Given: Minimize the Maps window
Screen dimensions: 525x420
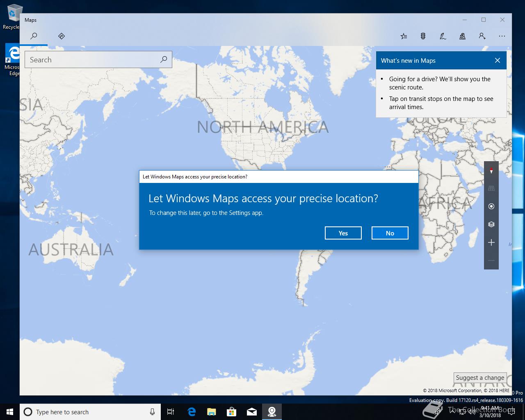Looking at the screenshot, I should pos(465,20).
